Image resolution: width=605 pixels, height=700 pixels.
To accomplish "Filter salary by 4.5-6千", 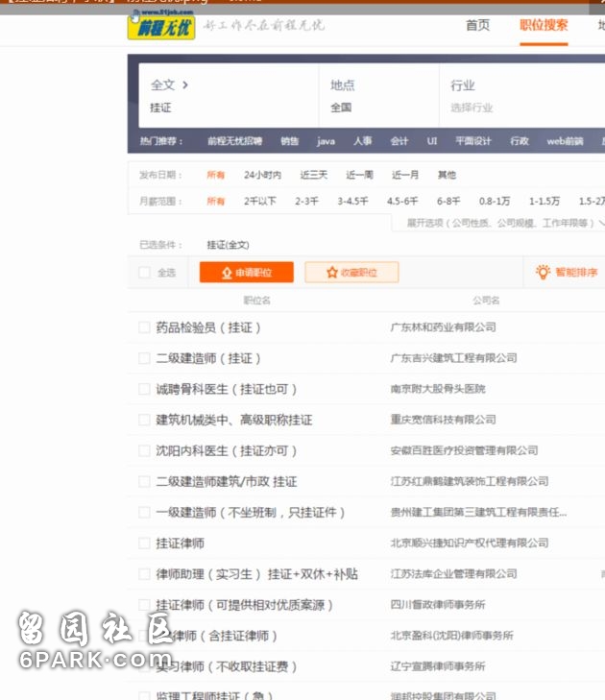I will (402, 202).
